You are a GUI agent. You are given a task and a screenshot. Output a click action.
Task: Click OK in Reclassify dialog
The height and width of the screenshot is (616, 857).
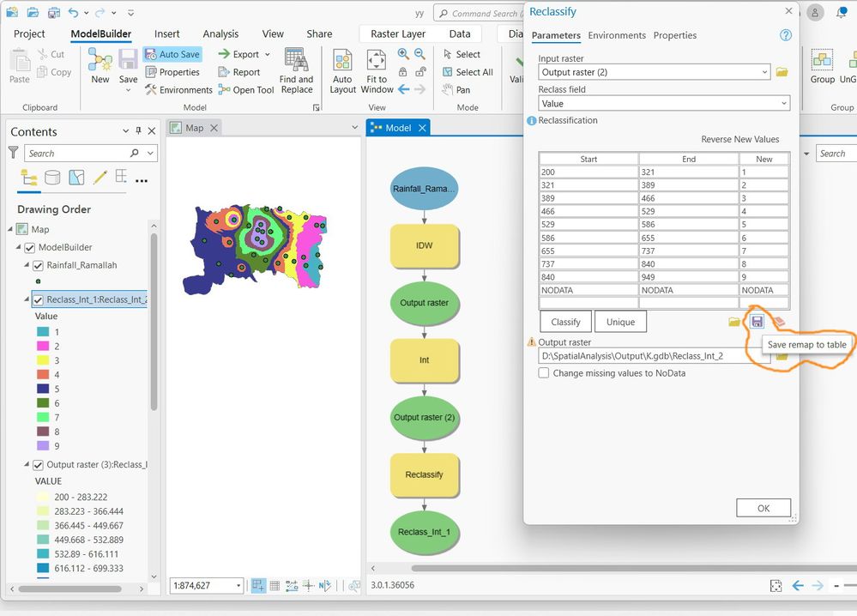coord(763,508)
